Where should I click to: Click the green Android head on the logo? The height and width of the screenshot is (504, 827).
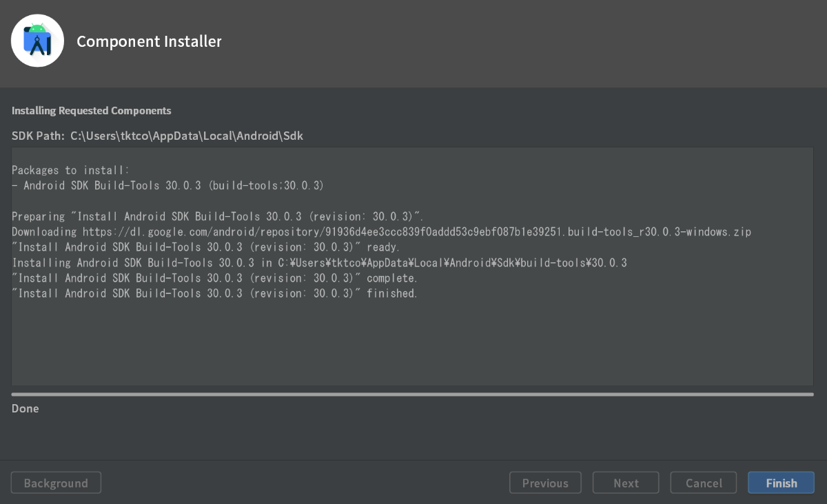coord(37,29)
